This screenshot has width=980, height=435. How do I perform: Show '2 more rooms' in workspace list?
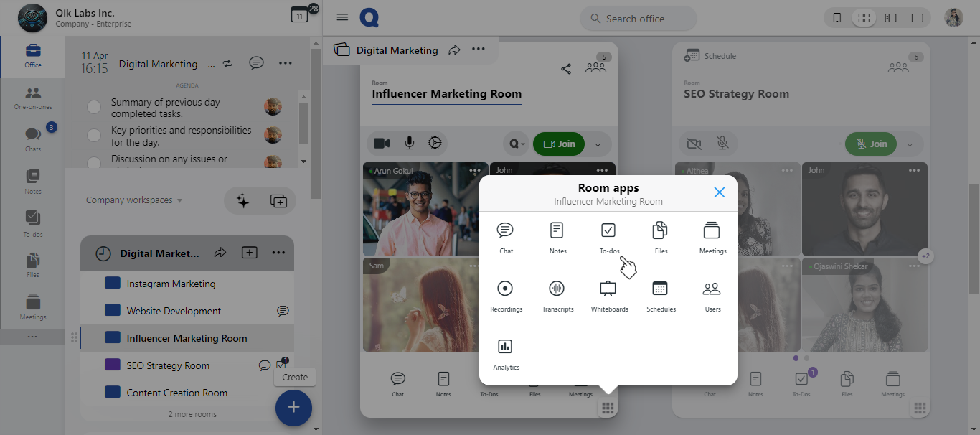tap(192, 414)
